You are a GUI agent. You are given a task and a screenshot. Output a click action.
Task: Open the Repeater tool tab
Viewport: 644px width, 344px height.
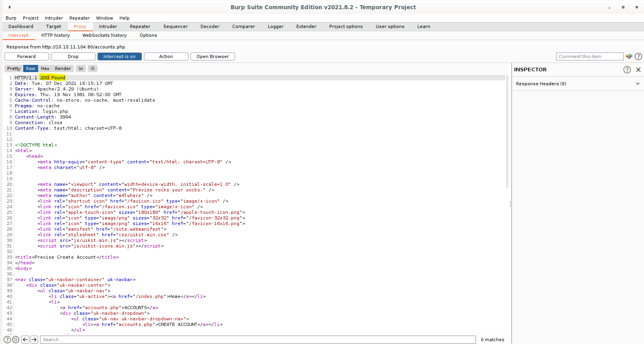point(140,26)
